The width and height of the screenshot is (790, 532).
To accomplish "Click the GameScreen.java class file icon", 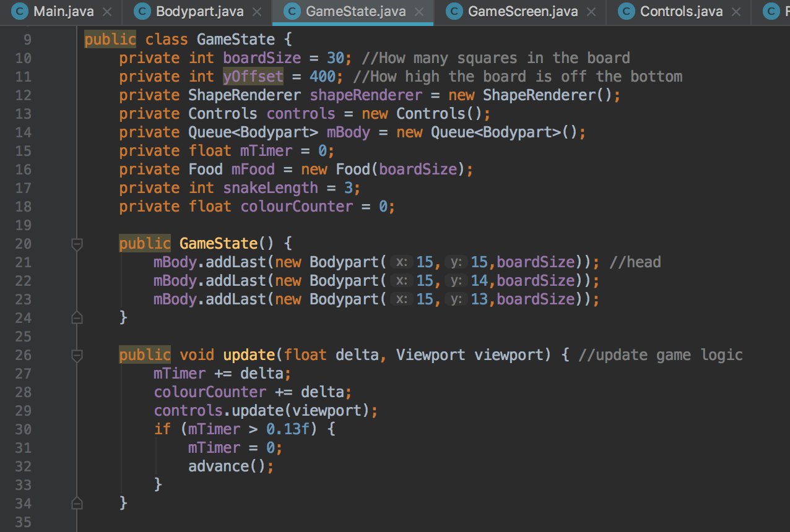I will click(x=455, y=12).
